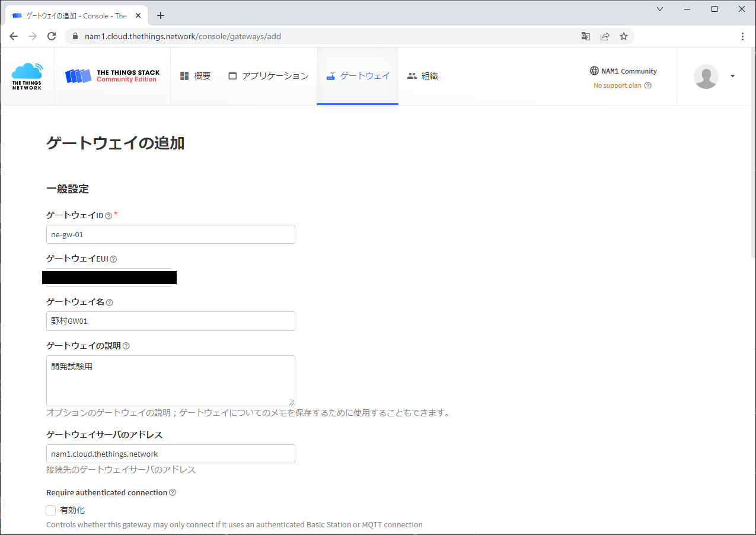Click the user avatar picture
Screen dimensions: 756x535
(706, 76)
